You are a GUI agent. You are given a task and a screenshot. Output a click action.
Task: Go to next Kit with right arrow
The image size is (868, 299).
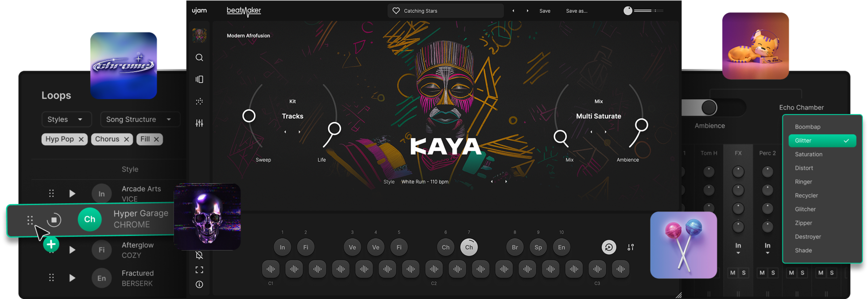point(299,132)
